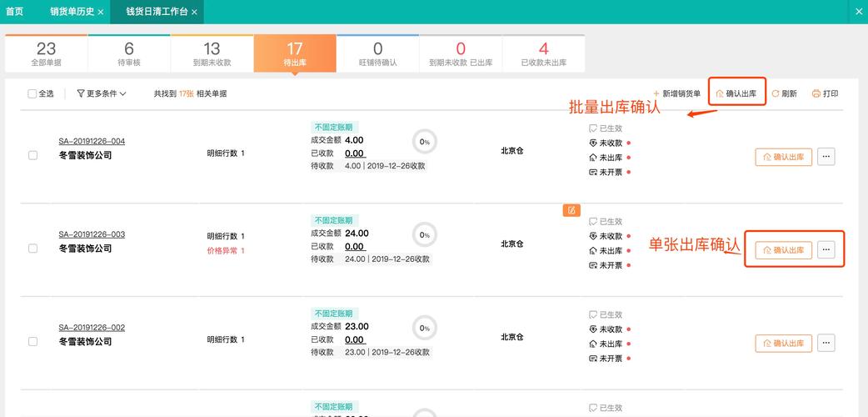Click the 0% progress ring of SA-20191226-002
Image resolution: width=868 pixels, height=417 pixels.
pyautogui.click(x=425, y=329)
